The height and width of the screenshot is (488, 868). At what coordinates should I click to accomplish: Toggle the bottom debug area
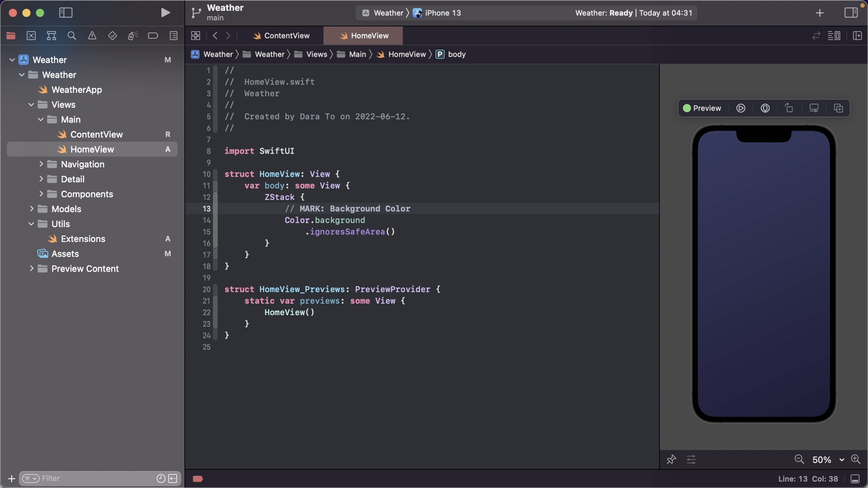(x=855, y=479)
